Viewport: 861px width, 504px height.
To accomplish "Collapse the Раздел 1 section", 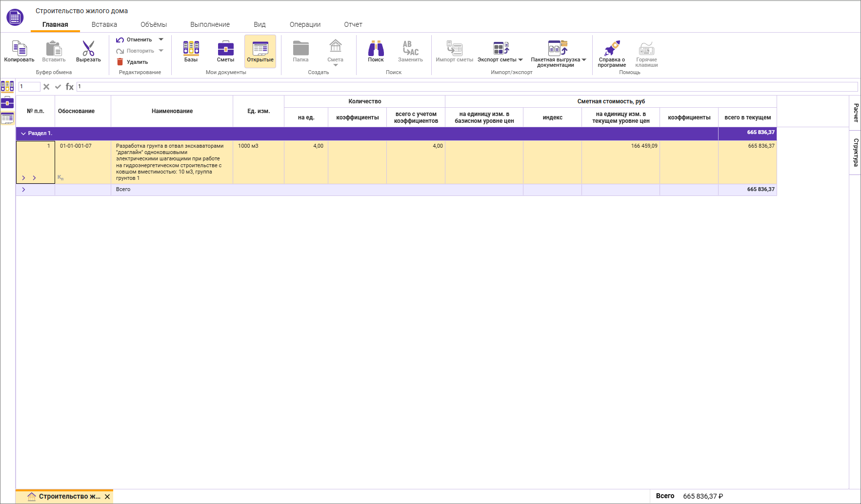I will pos(23,134).
